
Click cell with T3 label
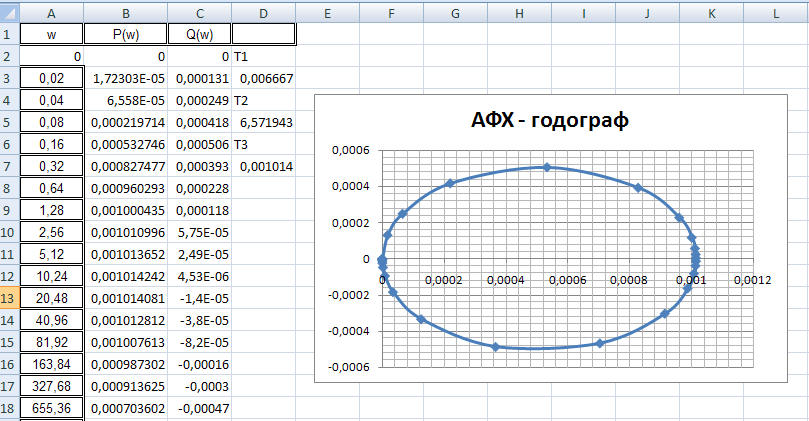tap(264, 144)
